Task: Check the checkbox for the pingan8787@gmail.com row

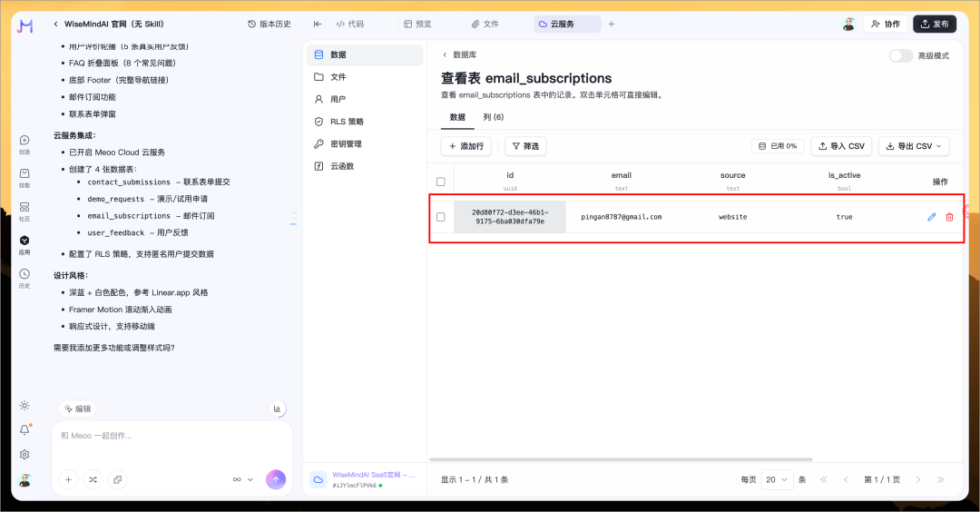Action: point(441,217)
